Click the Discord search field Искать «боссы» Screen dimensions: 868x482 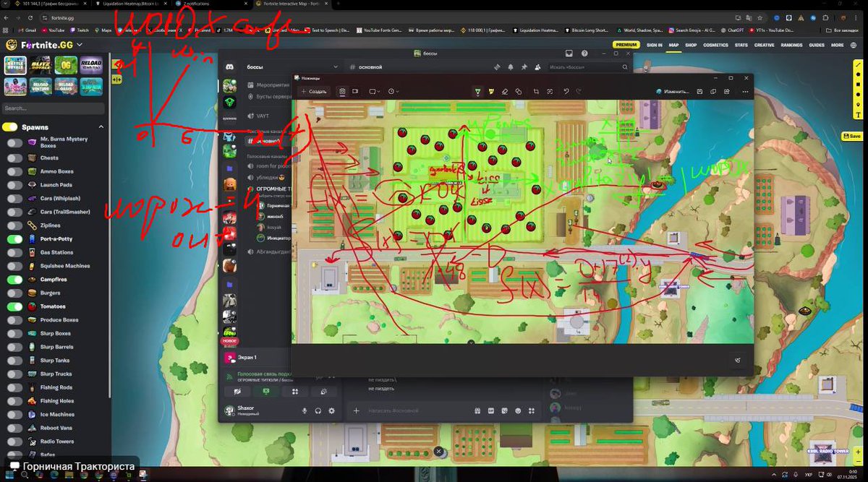[588, 67]
